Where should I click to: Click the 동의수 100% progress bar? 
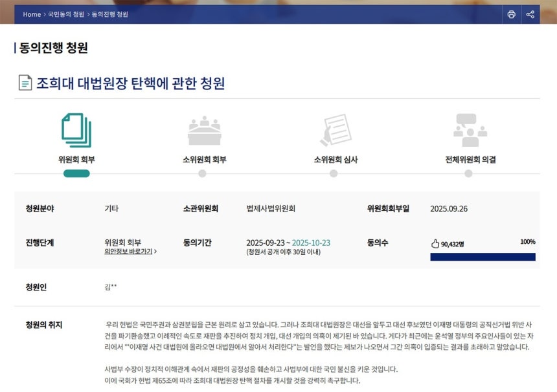tap(483, 257)
